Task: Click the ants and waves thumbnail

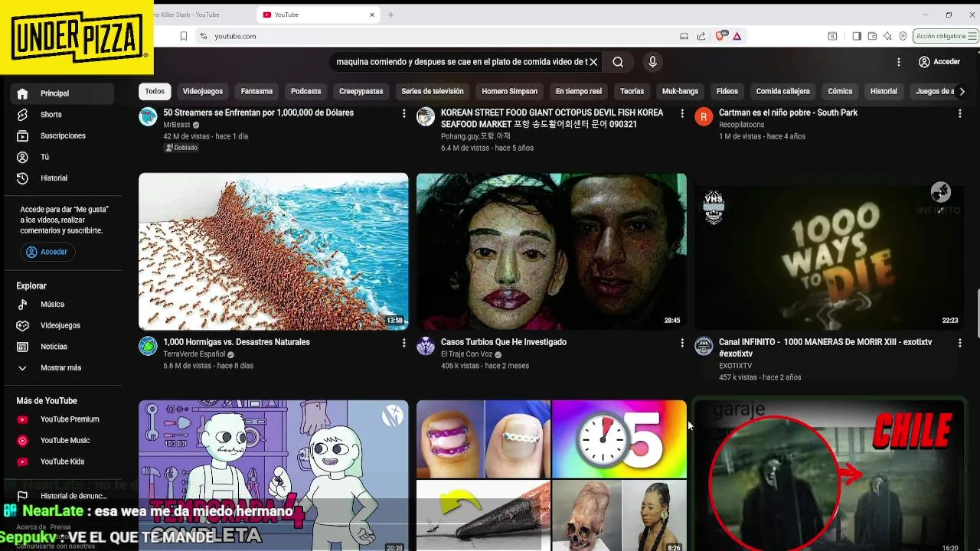Action: pos(273,252)
